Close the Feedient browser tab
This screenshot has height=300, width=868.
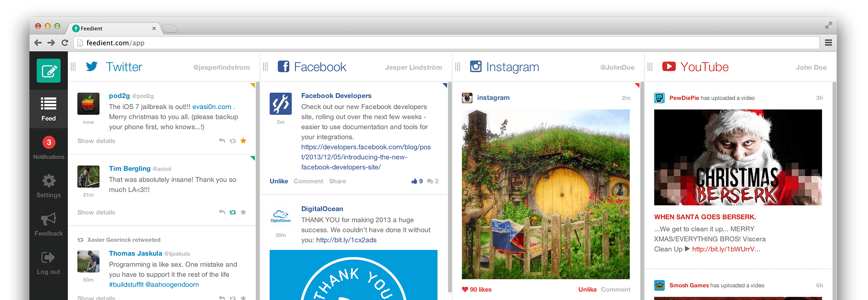(154, 29)
